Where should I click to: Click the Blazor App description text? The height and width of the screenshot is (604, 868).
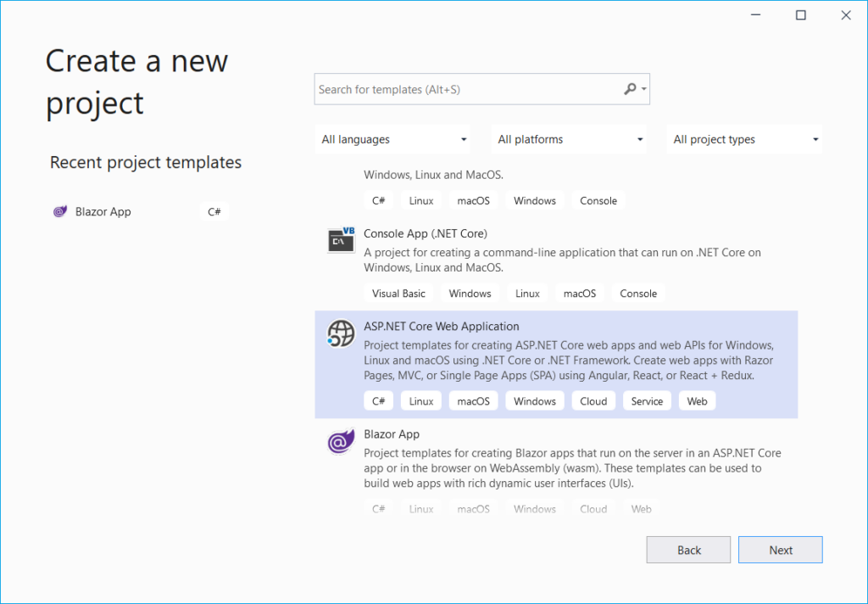coord(572,467)
